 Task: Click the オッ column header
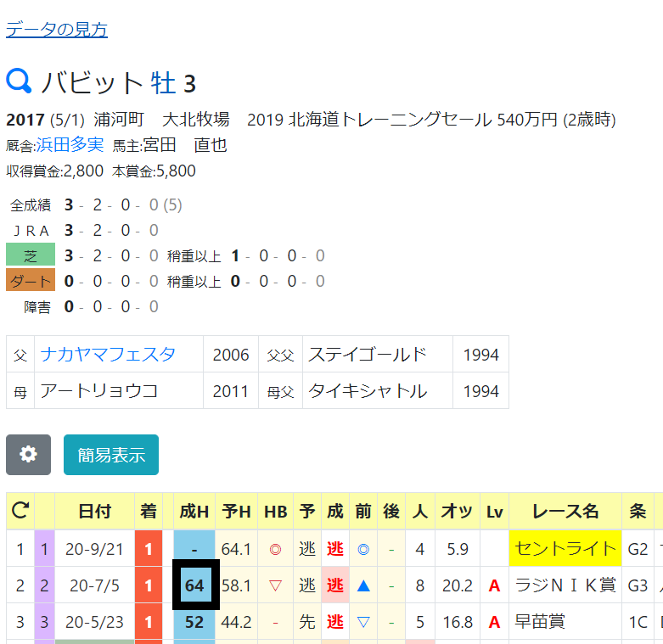click(458, 512)
